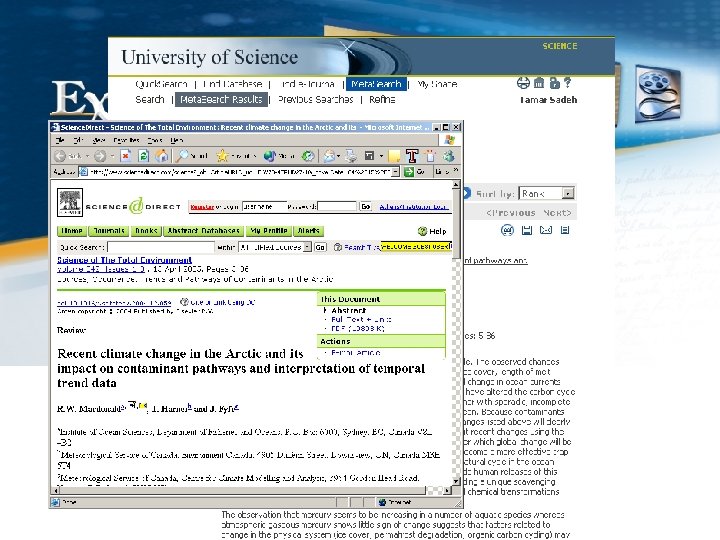Select QuickSearch in University of Science nav
Viewport: 720px width, 540px height.
(161, 84)
